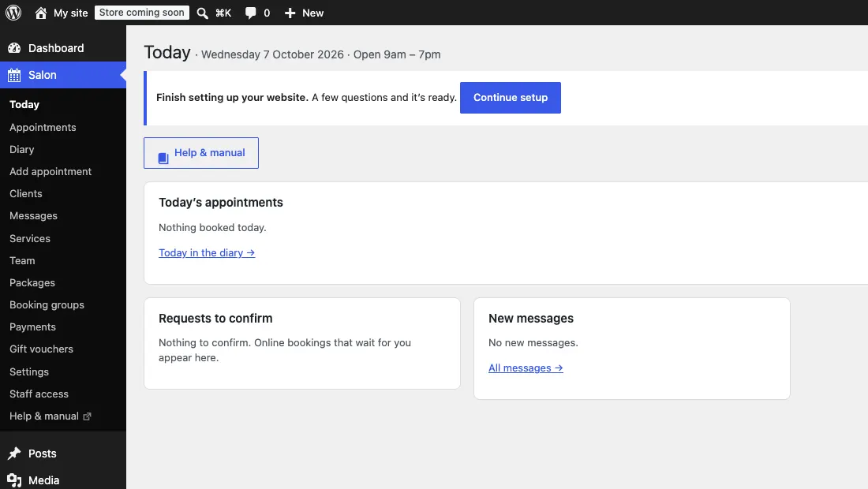Click the Posts pin icon

coord(14,454)
